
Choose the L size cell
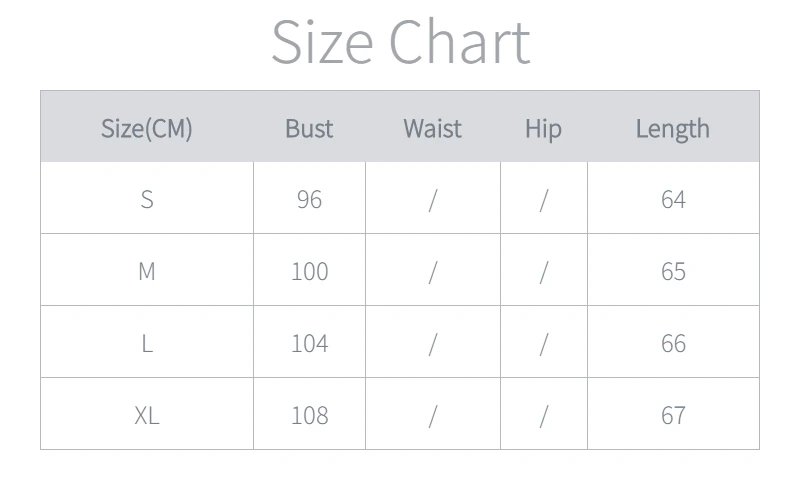pyautogui.click(x=147, y=343)
